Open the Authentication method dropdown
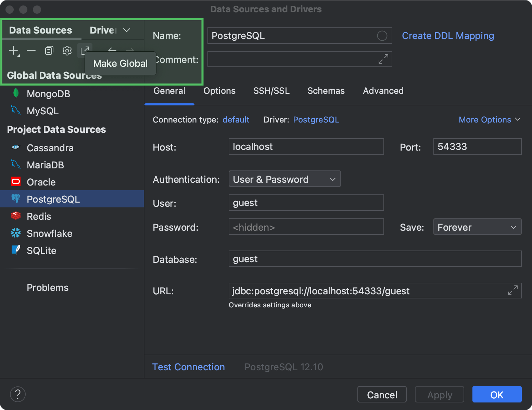The height and width of the screenshot is (410, 532). click(x=284, y=179)
